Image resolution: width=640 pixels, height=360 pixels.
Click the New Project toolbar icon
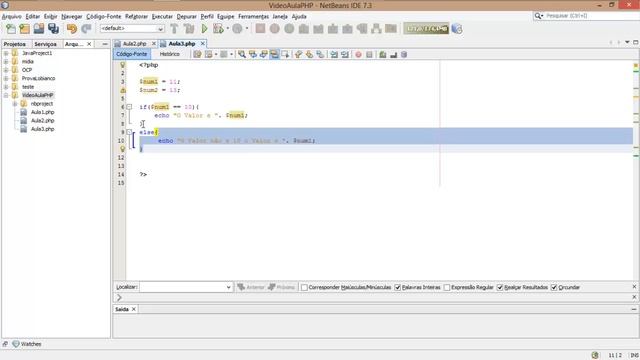24,29
